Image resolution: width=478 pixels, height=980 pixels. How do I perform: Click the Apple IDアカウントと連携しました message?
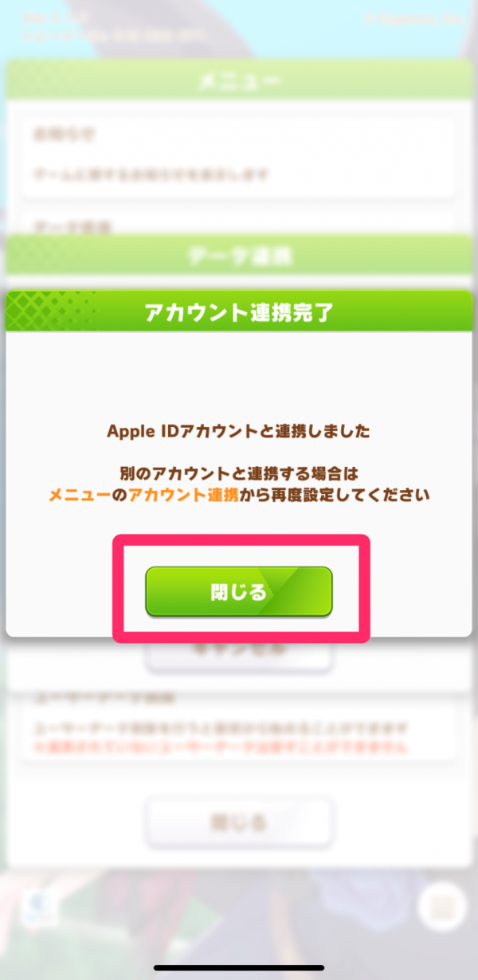[238, 432]
